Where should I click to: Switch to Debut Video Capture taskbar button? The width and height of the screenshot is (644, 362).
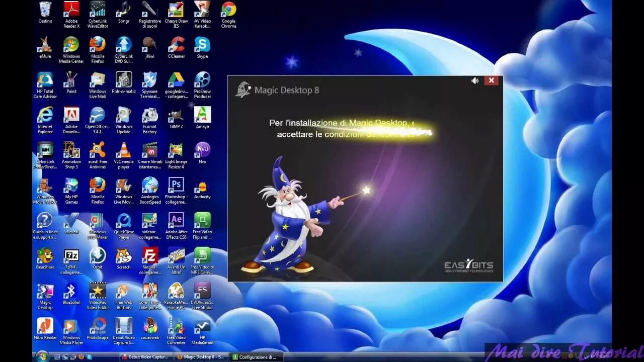tap(146, 357)
